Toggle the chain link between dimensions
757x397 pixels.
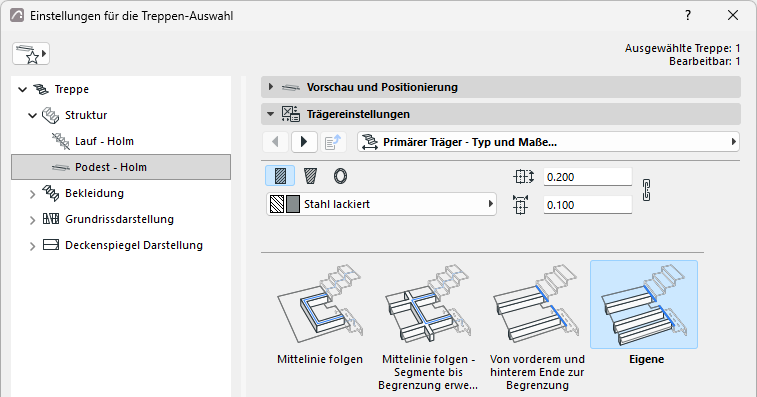[x=646, y=190]
